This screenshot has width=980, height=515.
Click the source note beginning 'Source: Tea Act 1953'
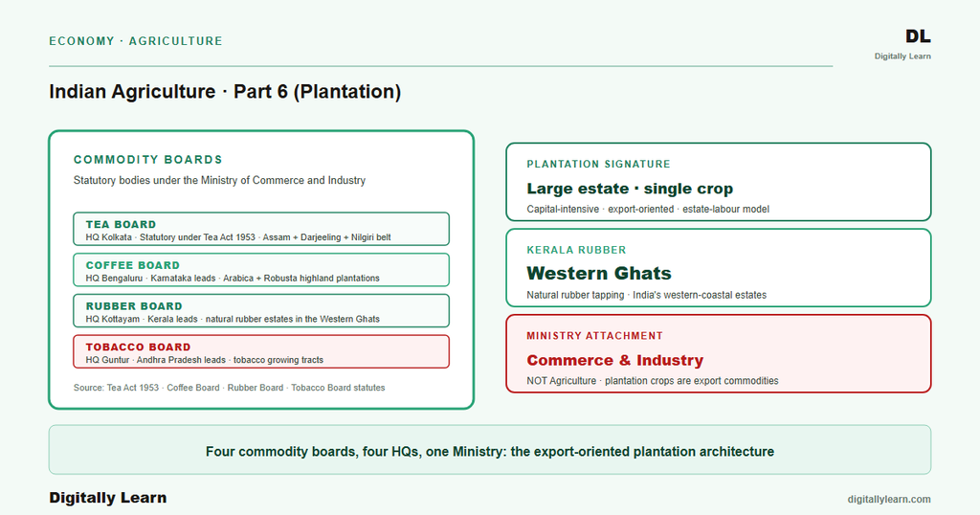tap(230, 388)
